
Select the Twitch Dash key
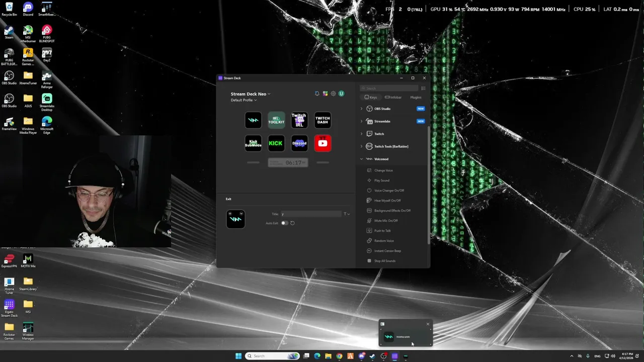[x=323, y=120]
